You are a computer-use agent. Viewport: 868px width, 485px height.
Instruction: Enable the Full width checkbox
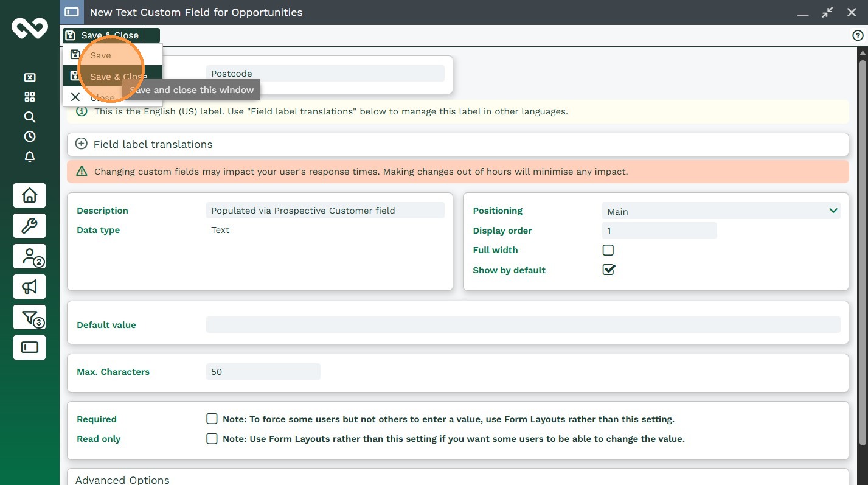coord(608,250)
